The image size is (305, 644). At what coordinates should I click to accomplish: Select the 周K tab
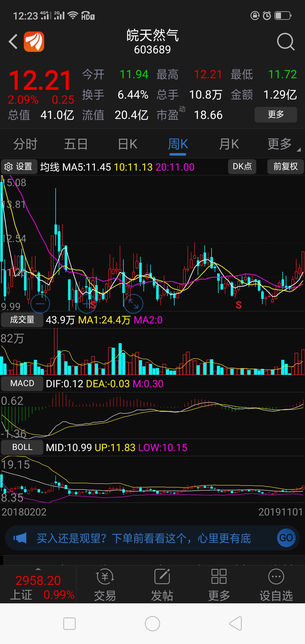pos(178,144)
